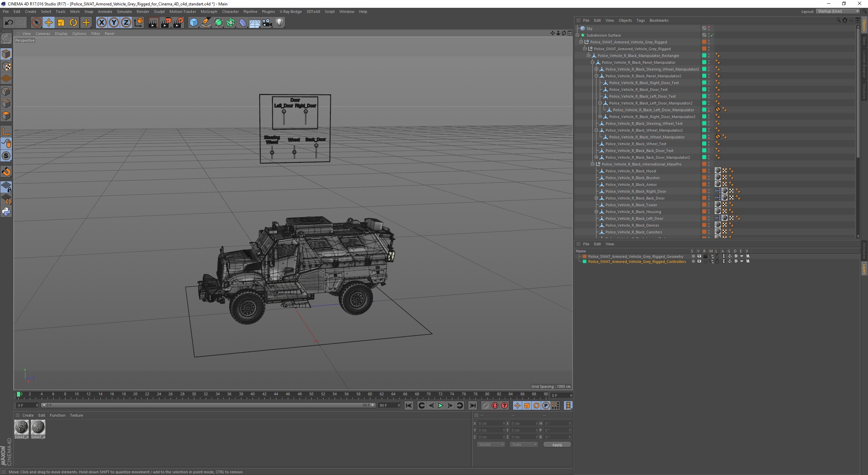This screenshot has height=475, width=868.
Task: Click the green Controllers layer color swatch
Action: coord(585,262)
